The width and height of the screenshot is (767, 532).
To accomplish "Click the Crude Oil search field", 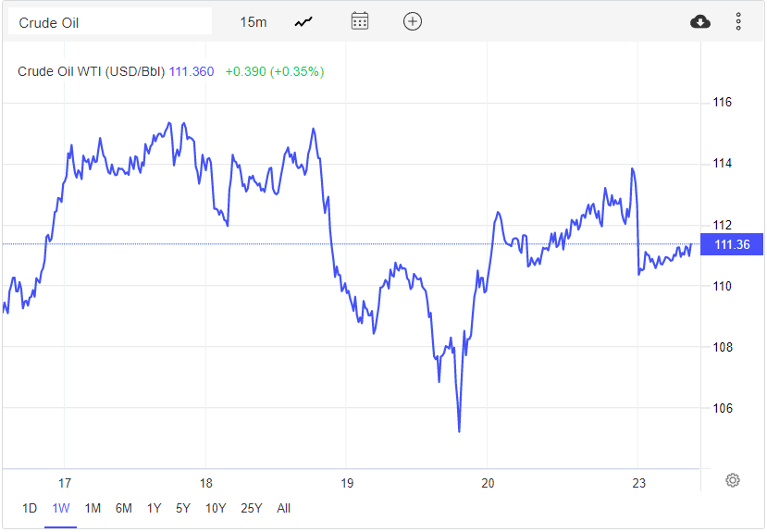I will point(109,21).
